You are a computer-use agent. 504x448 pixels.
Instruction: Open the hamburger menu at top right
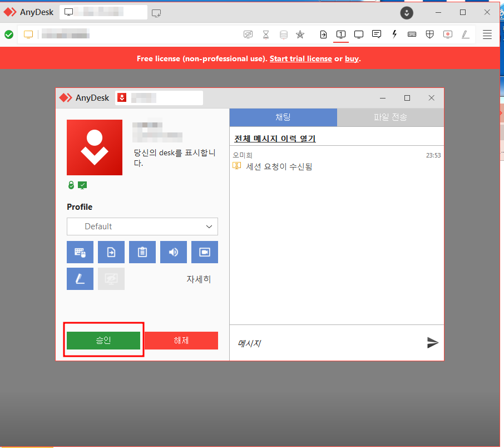[487, 34]
